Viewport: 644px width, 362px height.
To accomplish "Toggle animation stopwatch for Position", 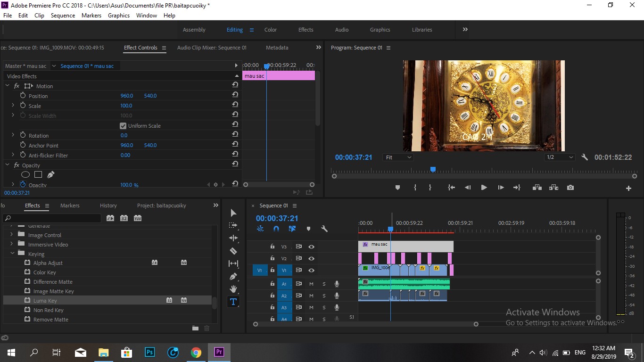I will coord(23,96).
